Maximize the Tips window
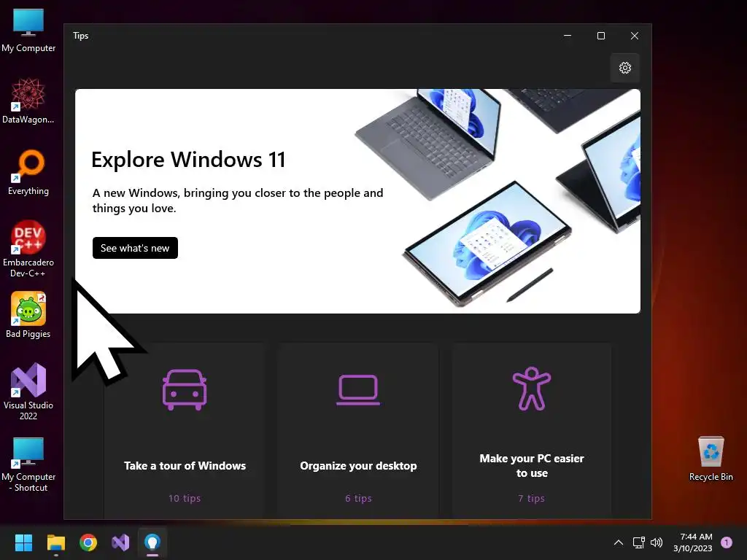 click(601, 36)
